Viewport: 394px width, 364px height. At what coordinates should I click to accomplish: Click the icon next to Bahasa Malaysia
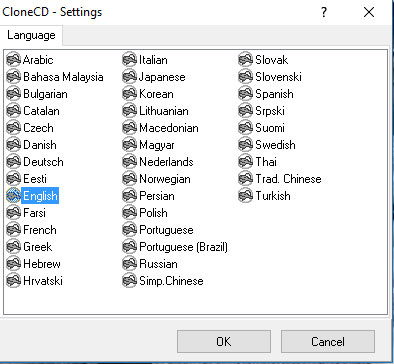pyautogui.click(x=13, y=77)
